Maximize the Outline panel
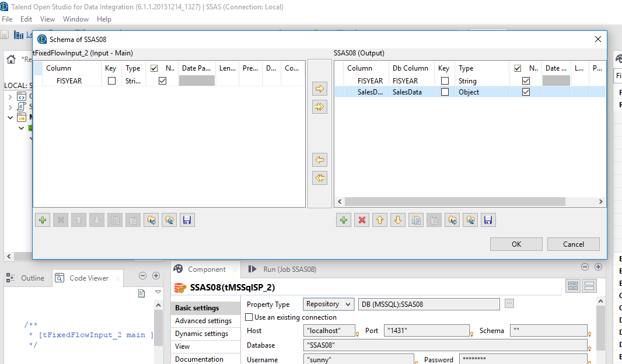The width and height of the screenshot is (622, 364). pos(156,275)
